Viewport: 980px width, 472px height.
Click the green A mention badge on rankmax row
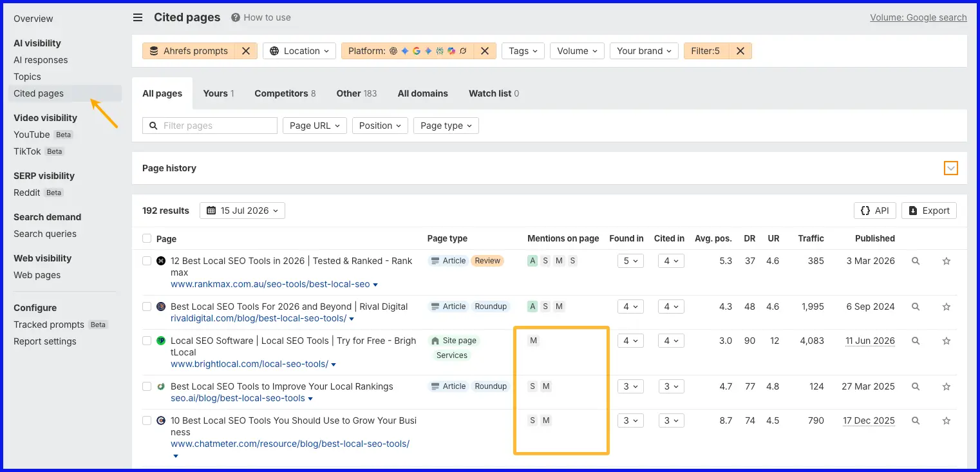(532, 261)
